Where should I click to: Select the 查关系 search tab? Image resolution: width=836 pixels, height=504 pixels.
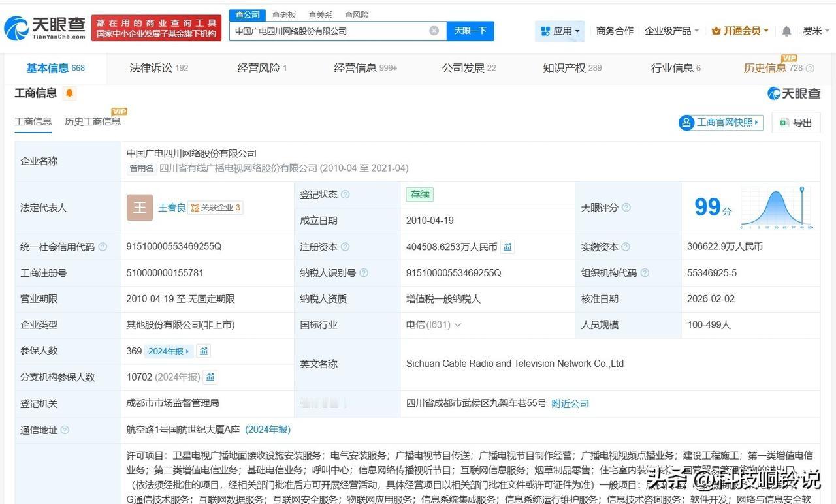tap(321, 14)
